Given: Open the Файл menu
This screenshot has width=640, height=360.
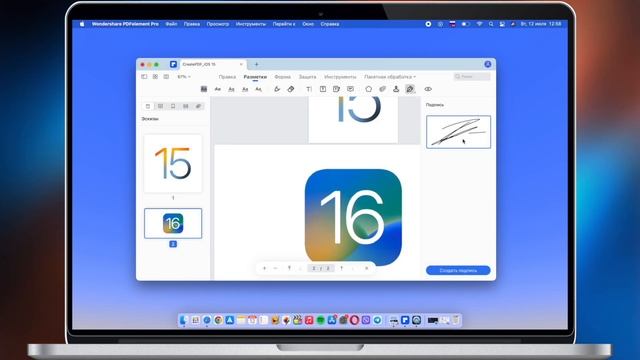Looking at the screenshot, I should point(171,24).
